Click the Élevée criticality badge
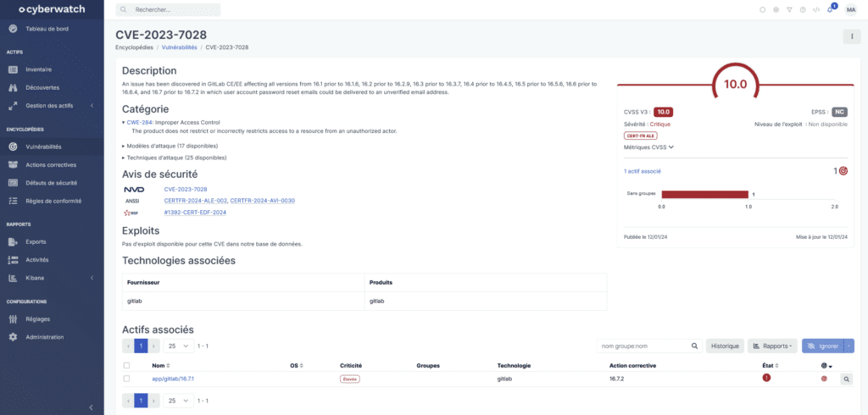Viewport: 868px width, 415px height. point(350,379)
